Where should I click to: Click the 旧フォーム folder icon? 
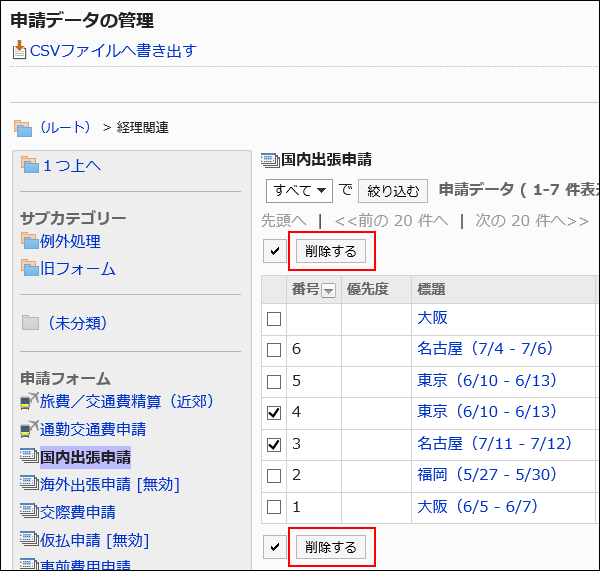coord(30,268)
